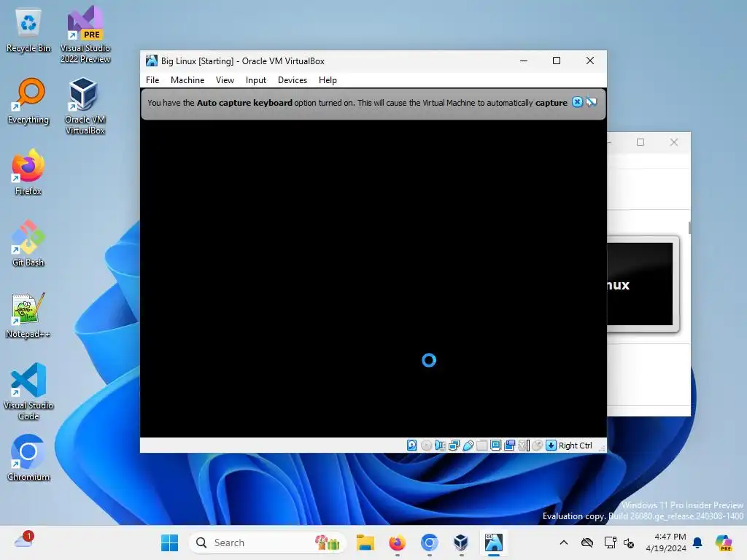Select the Git Bash desktop shortcut
The height and width of the screenshot is (560, 747).
pos(28,244)
